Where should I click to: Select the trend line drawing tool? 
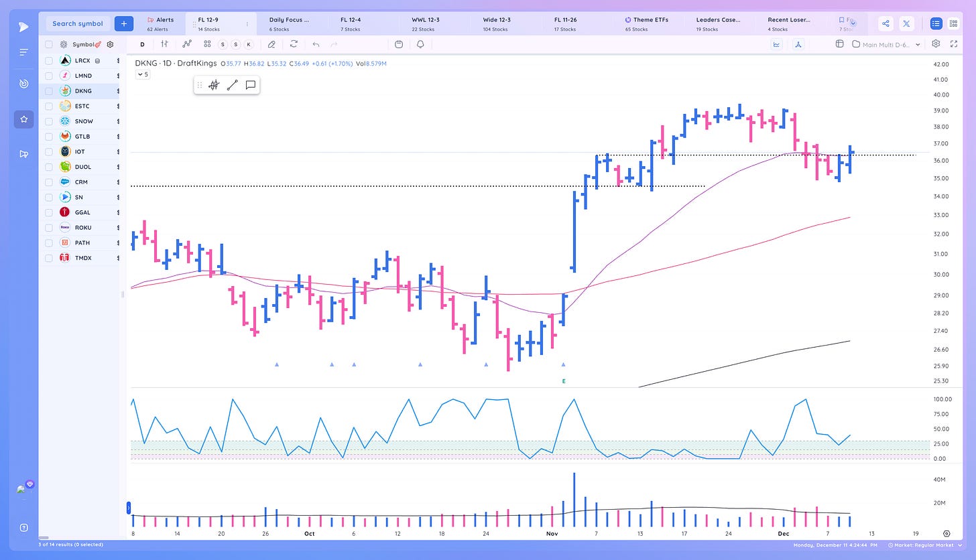(232, 85)
